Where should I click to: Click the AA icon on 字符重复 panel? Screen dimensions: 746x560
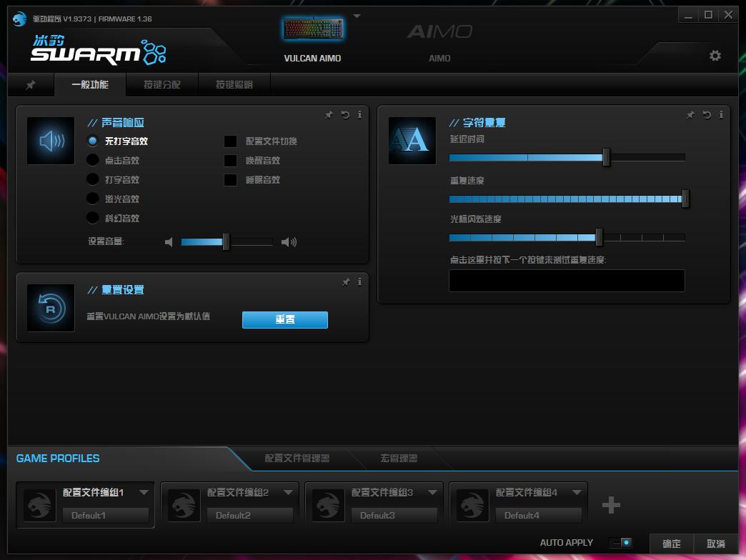pos(412,140)
